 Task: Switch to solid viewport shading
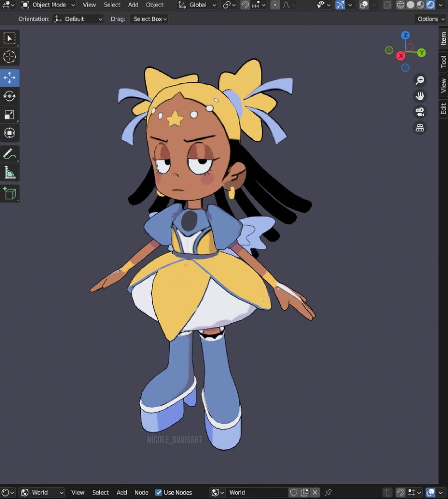click(x=411, y=5)
